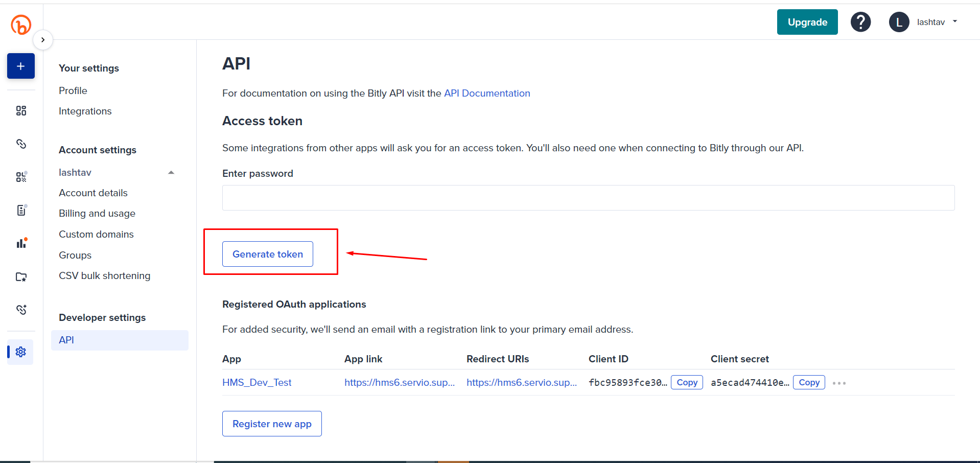Open the lashtav user account dropdown

pos(930,22)
